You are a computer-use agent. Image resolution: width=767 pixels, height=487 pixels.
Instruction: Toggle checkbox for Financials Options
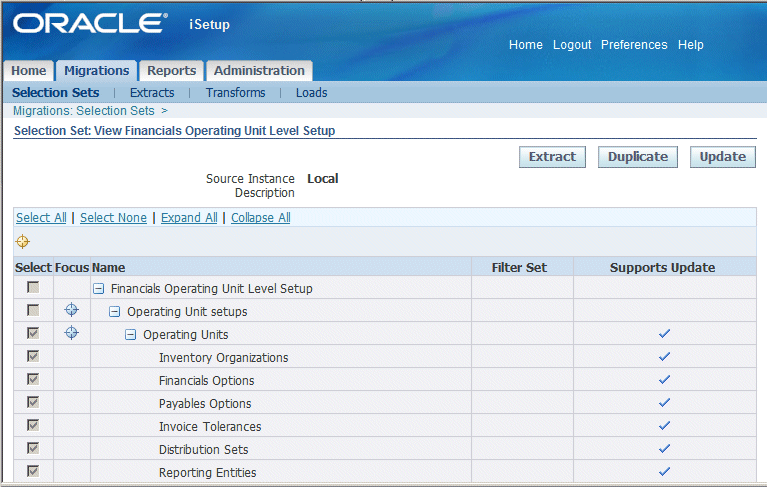[x=33, y=379]
